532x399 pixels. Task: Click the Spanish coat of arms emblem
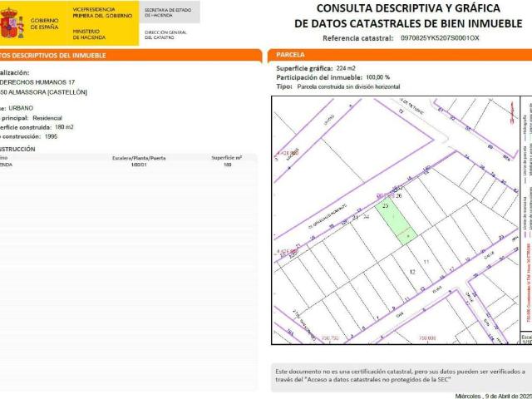(x=12, y=23)
